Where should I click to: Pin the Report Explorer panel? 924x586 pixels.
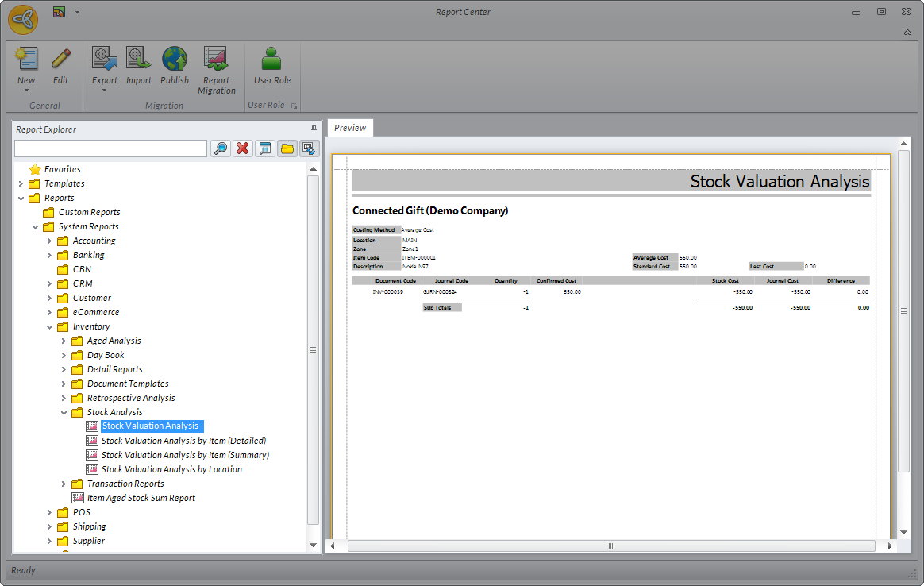(x=314, y=129)
